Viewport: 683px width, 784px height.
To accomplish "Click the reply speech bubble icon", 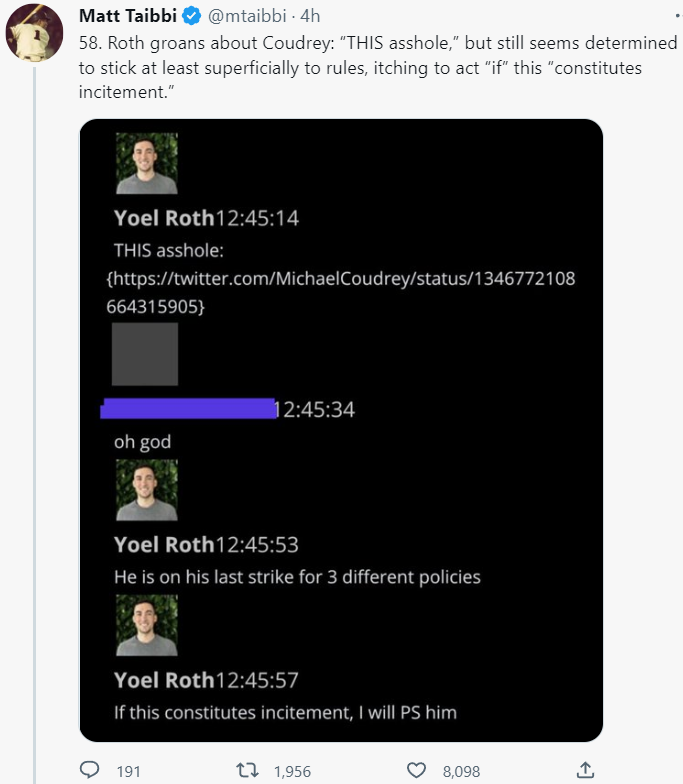I will pyautogui.click(x=90, y=769).
